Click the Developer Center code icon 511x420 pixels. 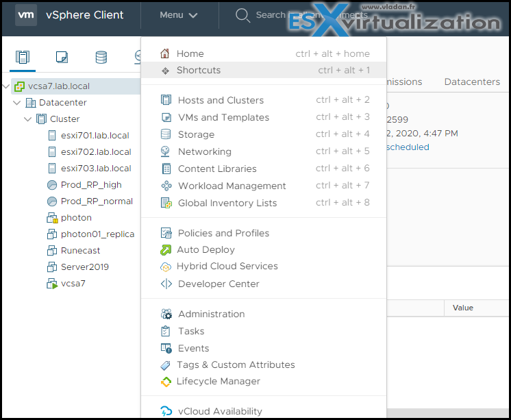point(166,284)
